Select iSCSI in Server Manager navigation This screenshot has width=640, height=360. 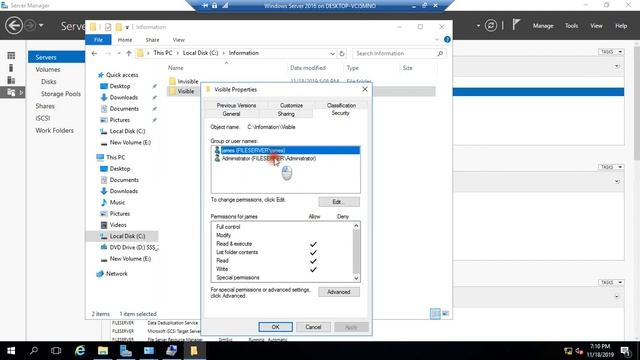click(43, 118)
